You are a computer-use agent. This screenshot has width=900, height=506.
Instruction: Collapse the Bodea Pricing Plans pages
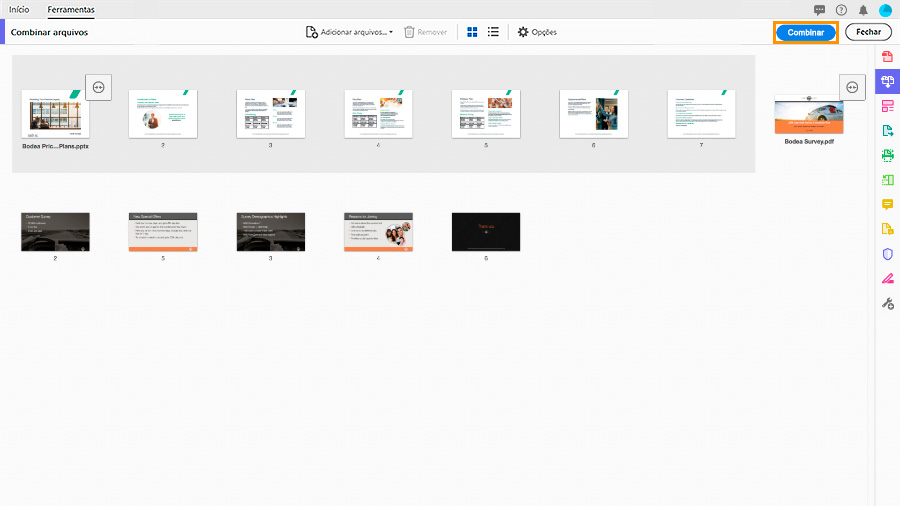click(99, 87)
